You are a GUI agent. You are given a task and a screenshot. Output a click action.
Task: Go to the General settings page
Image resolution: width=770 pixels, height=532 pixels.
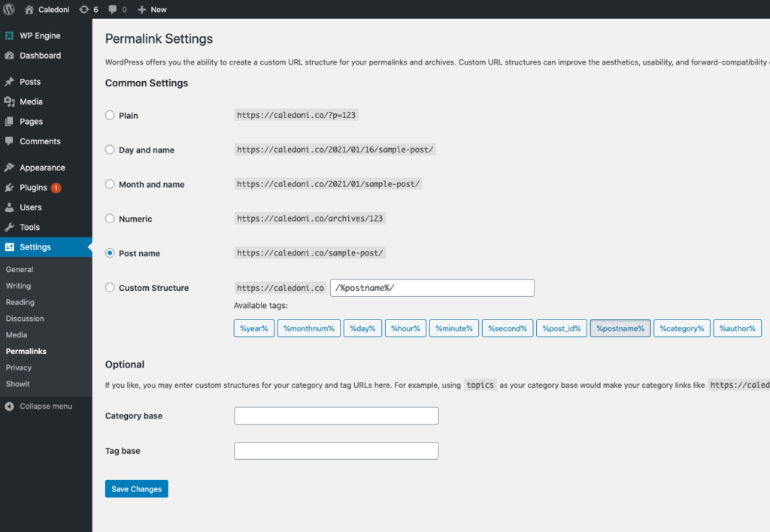tap(19, 269)
